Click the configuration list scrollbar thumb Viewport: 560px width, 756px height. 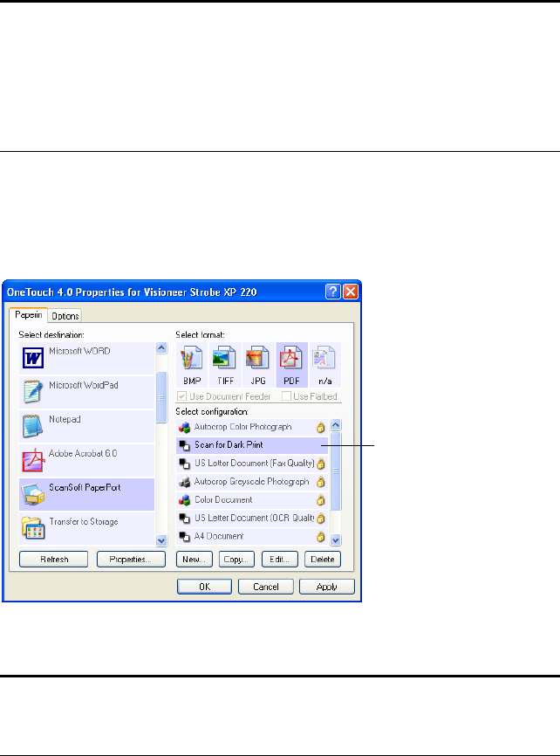[336, 471]
